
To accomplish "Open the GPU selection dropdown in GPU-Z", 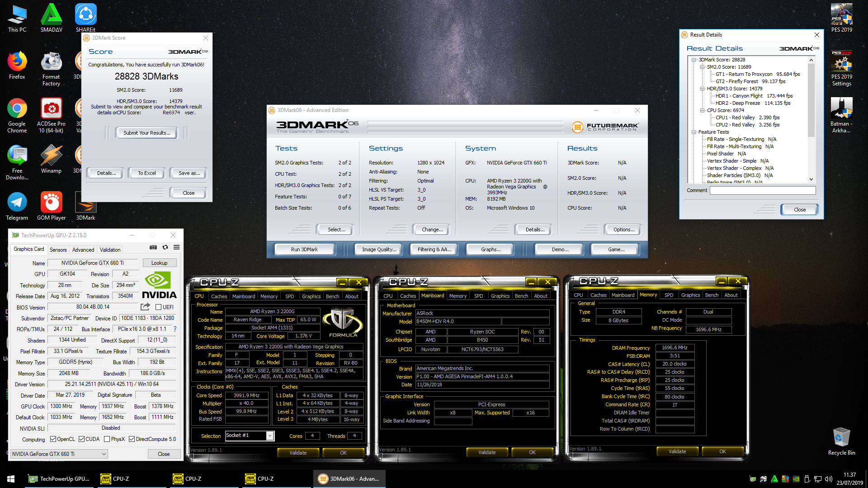I will (x=59, y=454).
